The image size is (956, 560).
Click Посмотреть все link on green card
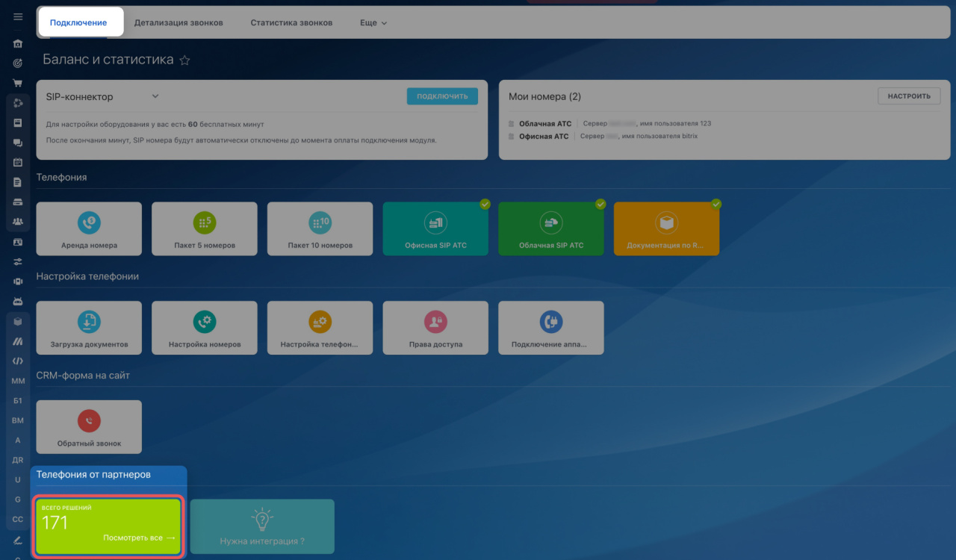click(139, 538)
